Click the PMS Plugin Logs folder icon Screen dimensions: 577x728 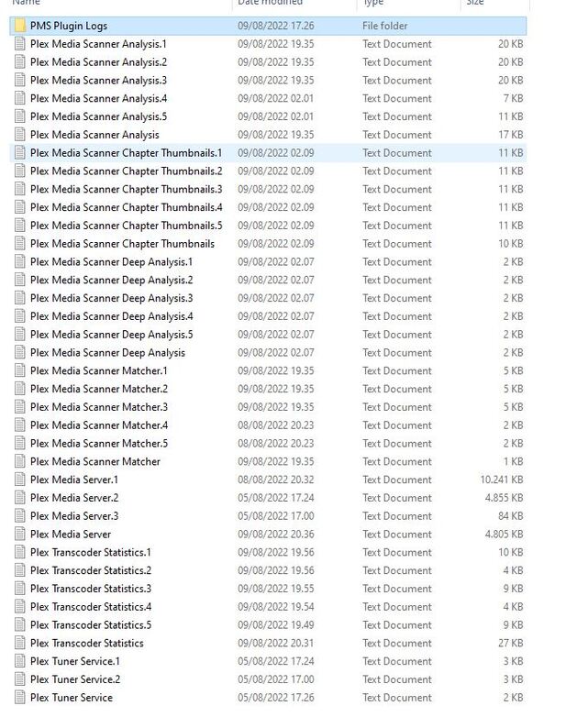click(x=20, y=26)
